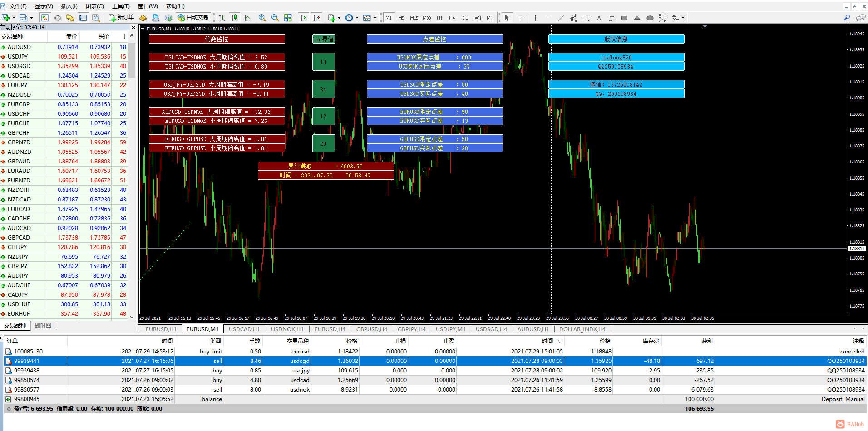
Task: Switch chart to candlestick style
Action: point(235,18)
